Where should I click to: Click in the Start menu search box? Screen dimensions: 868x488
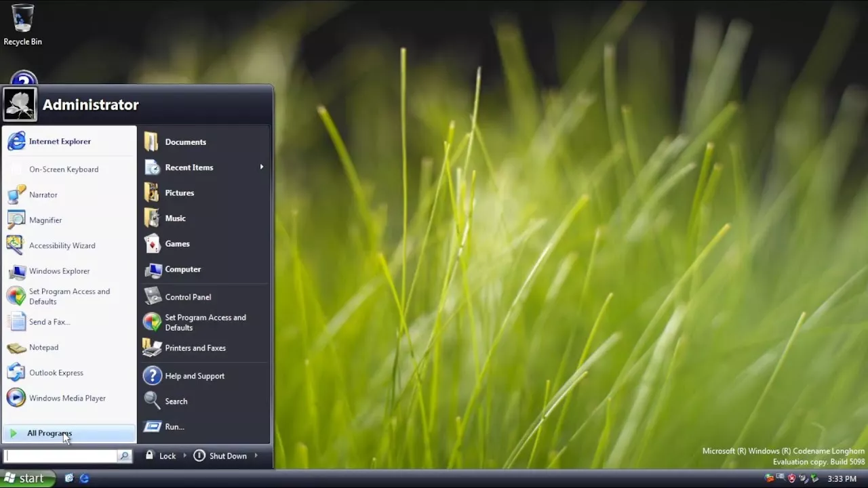pos(61,456)
